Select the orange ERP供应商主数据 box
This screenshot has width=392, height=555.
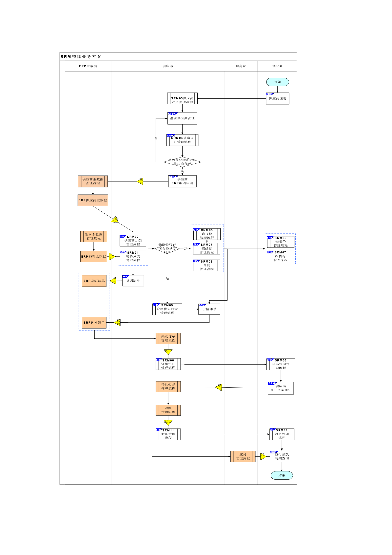(93, 200)
